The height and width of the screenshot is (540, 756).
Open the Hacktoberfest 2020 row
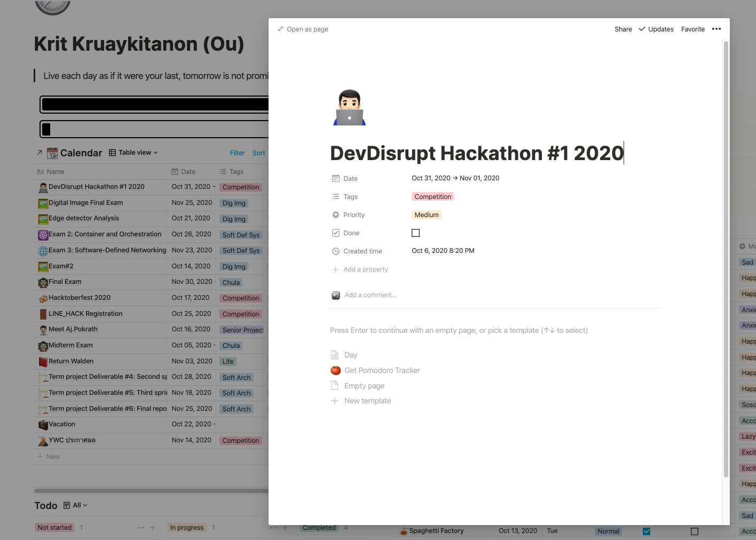tap(80, 298)
